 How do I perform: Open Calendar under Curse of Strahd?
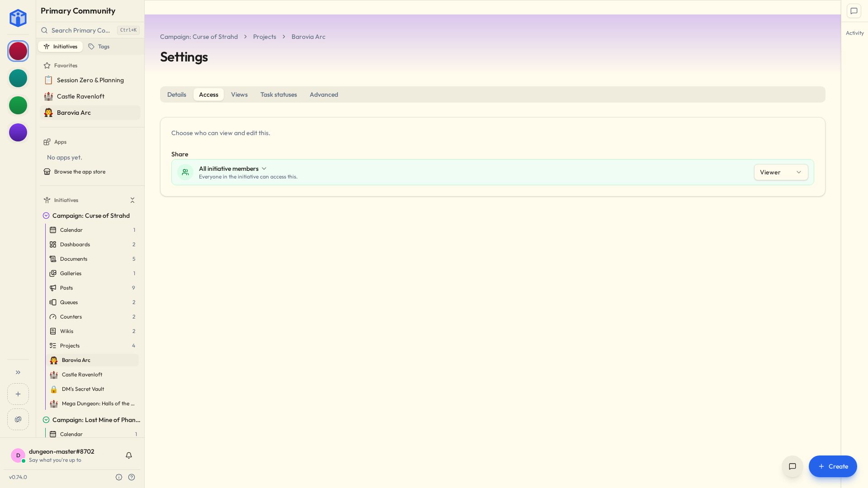[93, 230]
